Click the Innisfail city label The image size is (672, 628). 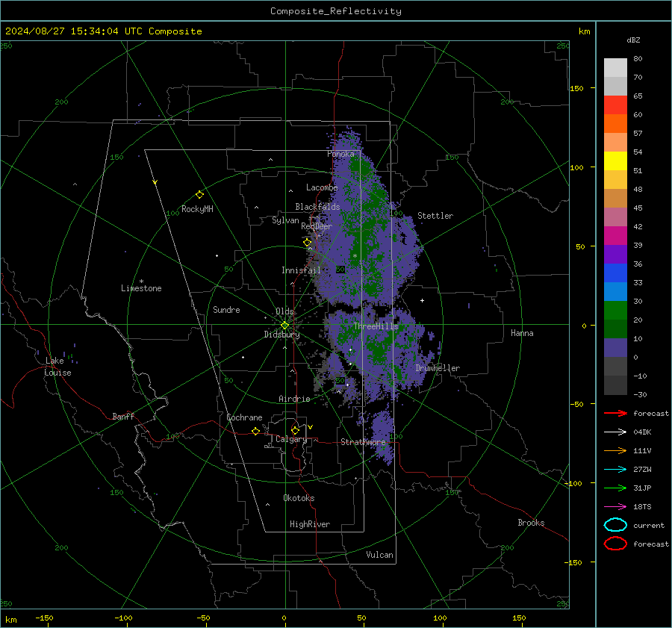[x=301, y=270]
